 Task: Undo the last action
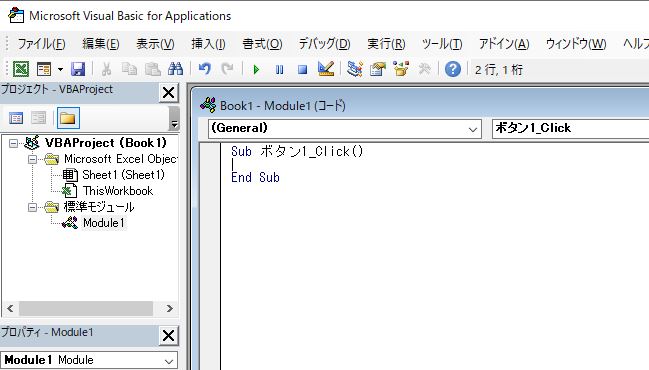click(204, 69)
